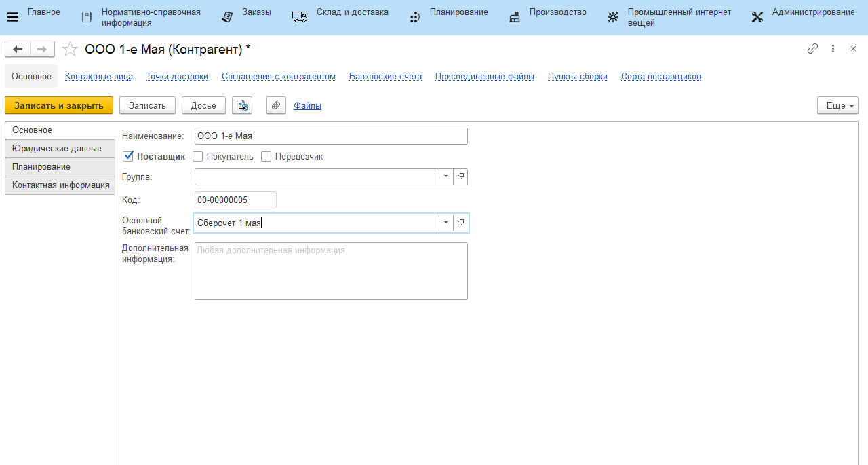This screenshot has height=465, width=868.
Task: Click the document export icon next to Досье
Action: (242, 105)
